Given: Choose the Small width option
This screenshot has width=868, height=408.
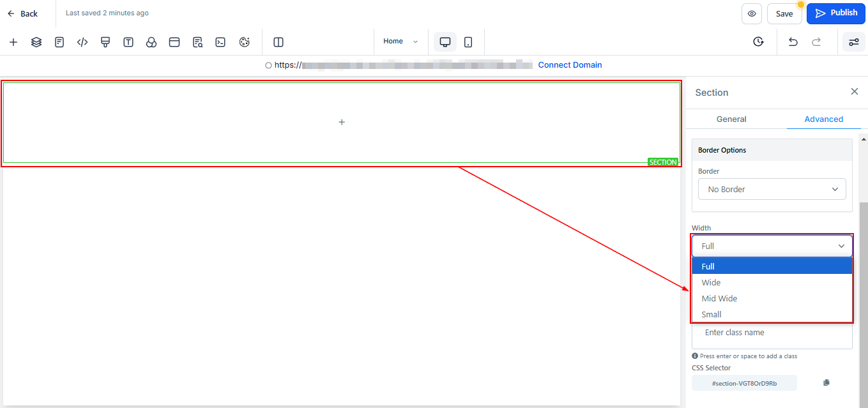Looking at the screenshot, I should click(x=712, y=314).
